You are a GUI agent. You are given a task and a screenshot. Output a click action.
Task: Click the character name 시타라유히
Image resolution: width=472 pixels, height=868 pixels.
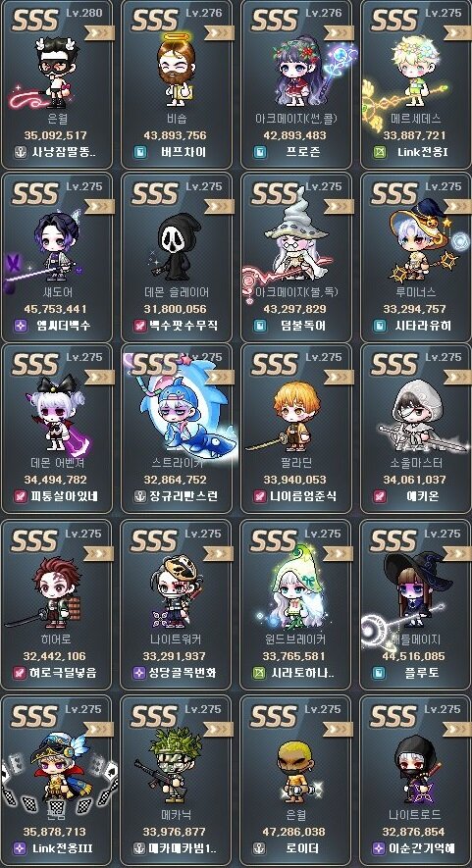[x=421, y=326]
